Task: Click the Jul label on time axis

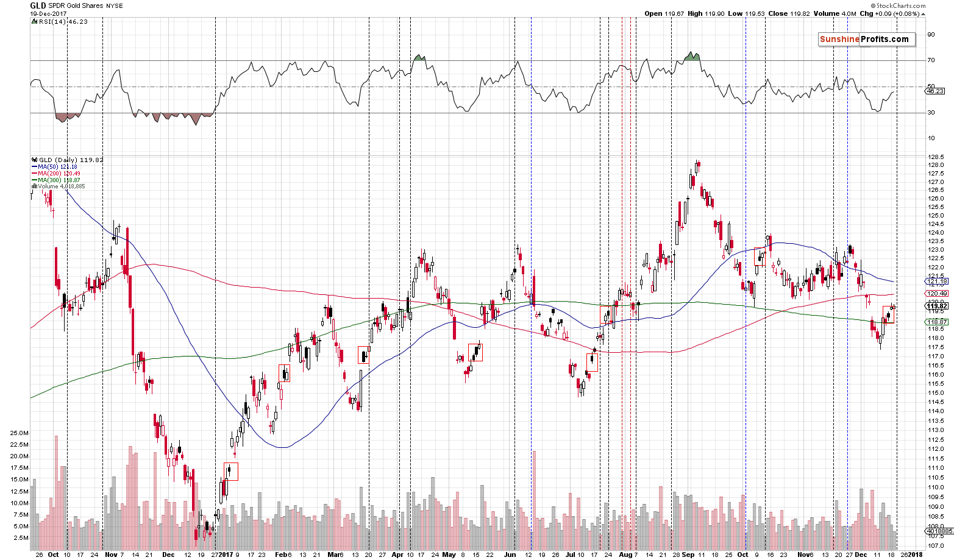Action: pos(571,555)
